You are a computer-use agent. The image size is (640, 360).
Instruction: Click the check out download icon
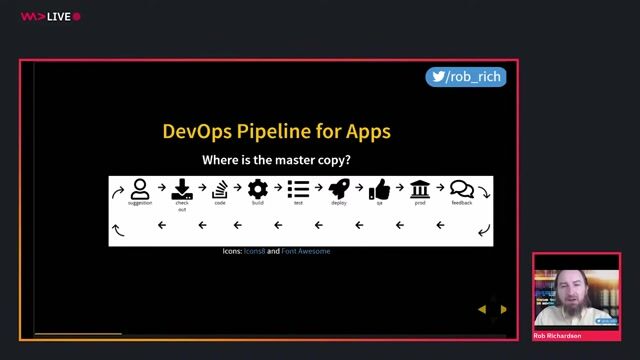point(182,189)
